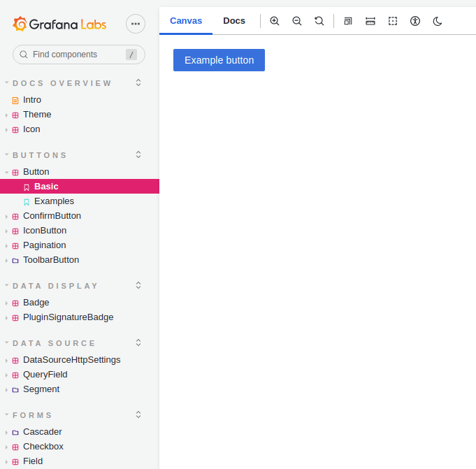Toggle the measure ruler tool
Image resolution: width=476 pixels, height=469 pixels.
pyautogui.click(x=370, y=21)
